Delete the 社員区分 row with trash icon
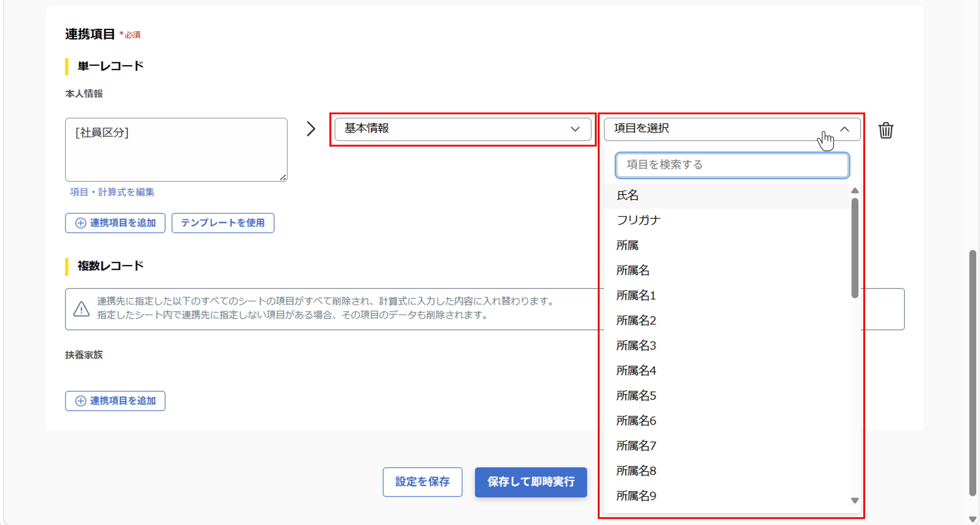Viewport: 980px width, 525px height. pos(886,130)
